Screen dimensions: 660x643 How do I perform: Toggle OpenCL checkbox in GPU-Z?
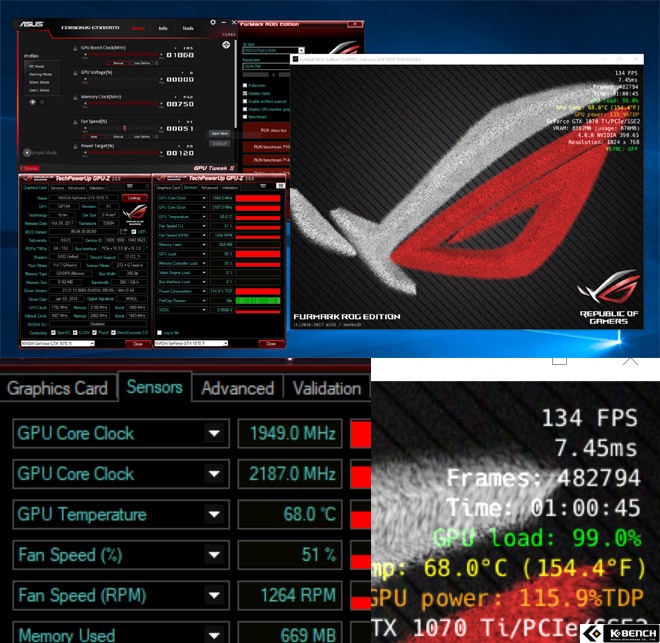53,332
